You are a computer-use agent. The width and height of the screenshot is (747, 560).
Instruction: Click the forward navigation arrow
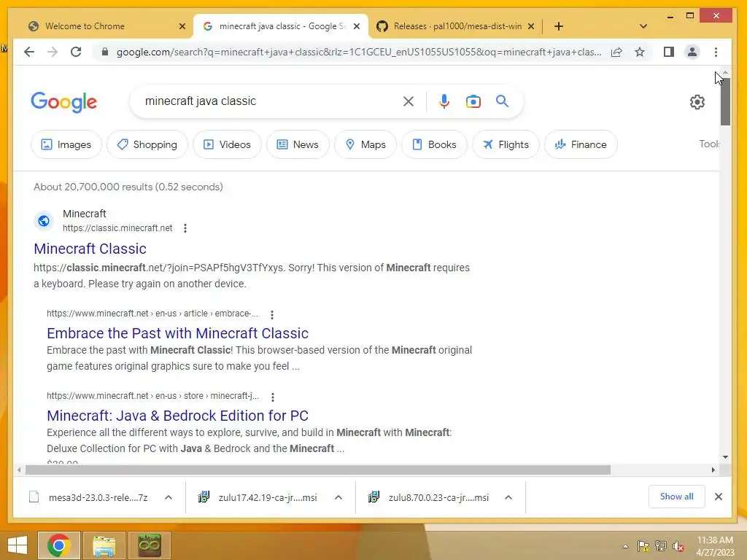(53, 52)
